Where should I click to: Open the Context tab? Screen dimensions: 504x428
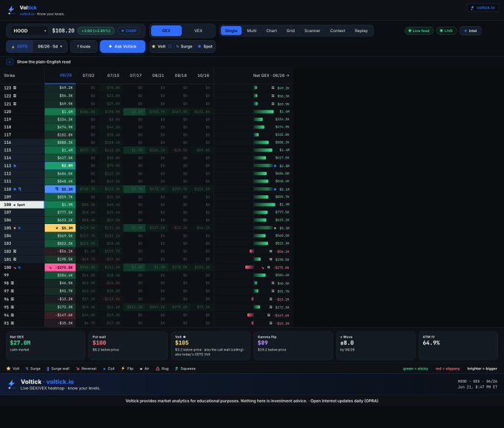337,31
